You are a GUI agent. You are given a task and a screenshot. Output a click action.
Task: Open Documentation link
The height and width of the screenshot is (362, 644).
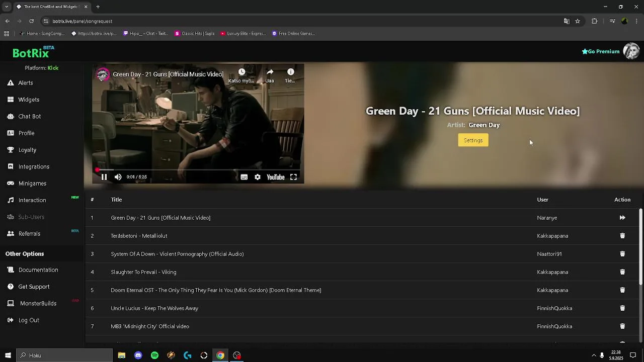click(x=38, y=270)
